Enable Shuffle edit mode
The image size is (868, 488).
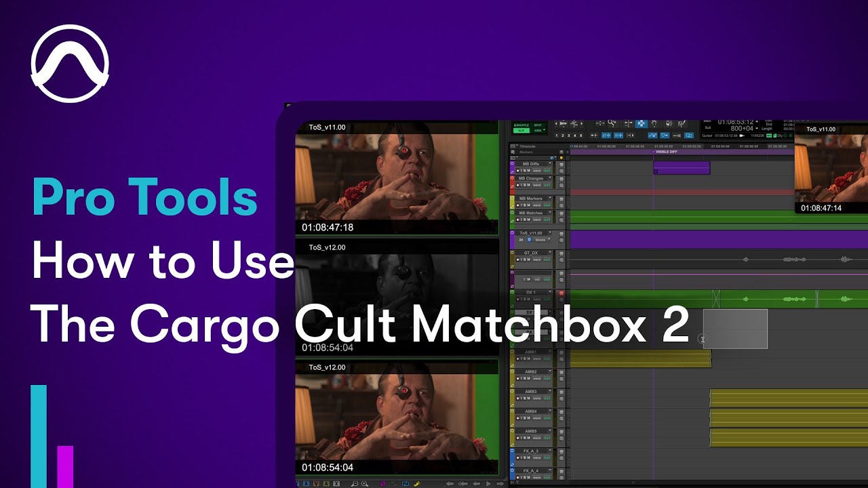(521, 125)
